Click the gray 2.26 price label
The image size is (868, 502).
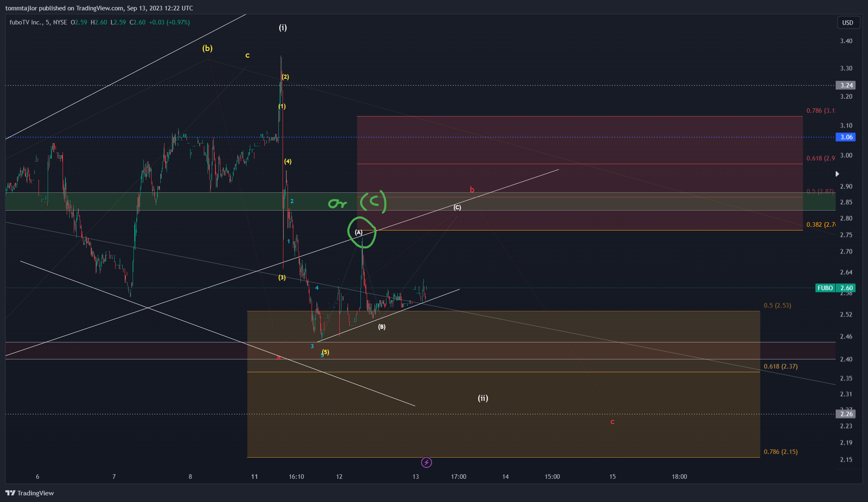846,414
